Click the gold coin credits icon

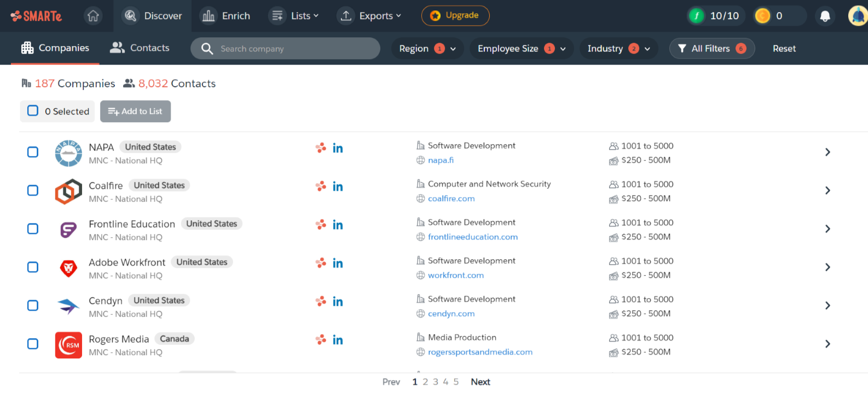(x=762, y=16)
